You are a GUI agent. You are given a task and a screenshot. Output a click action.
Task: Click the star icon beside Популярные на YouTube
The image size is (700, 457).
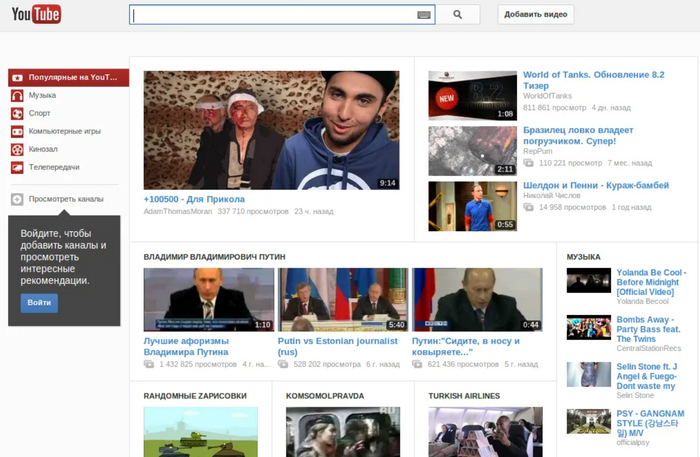click(17, 78)
